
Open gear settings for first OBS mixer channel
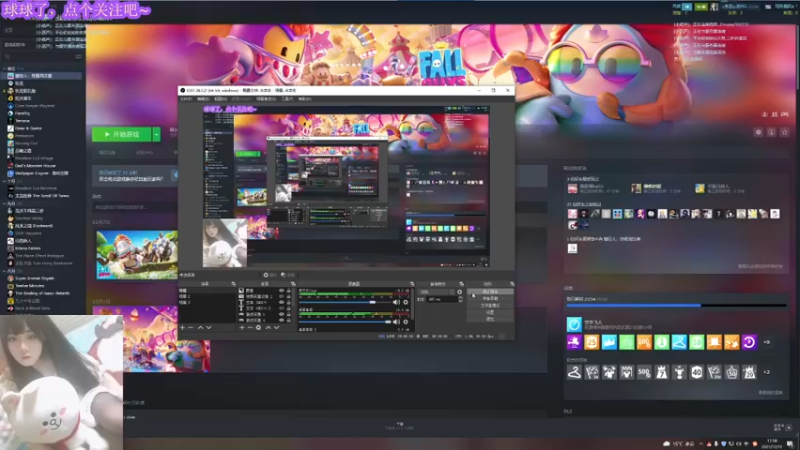pyautogui.click(x=406, y=302)
